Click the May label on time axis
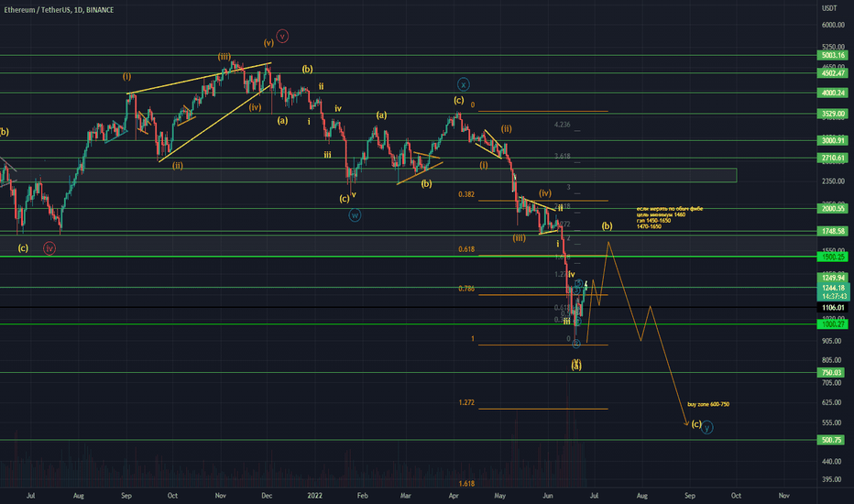 point(500,495)
